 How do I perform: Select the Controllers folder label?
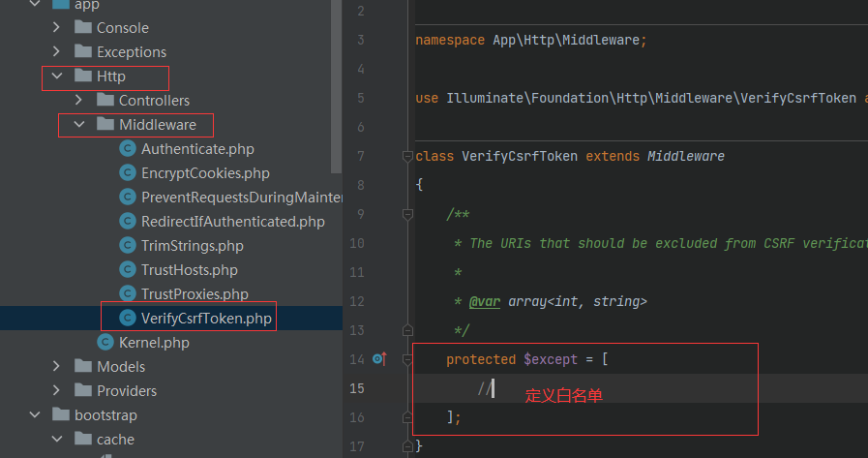click(x=154, y=101)
